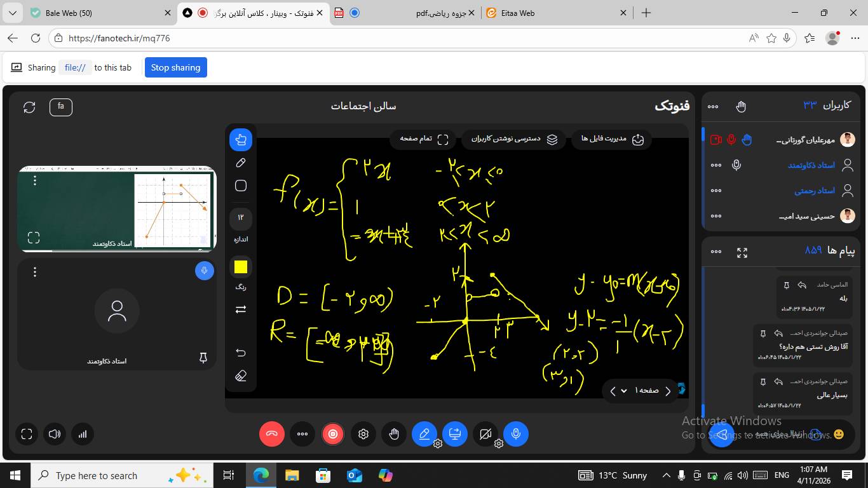Choose the rectangle shape tool

point(241,186)
